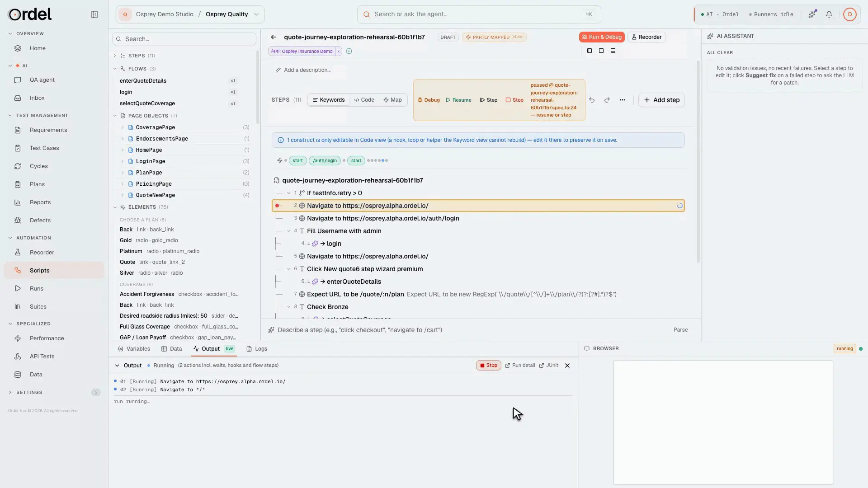The image size is (868, 488).
Task: Expand the STEPS section in the tree
Action: tap(115, 56)
